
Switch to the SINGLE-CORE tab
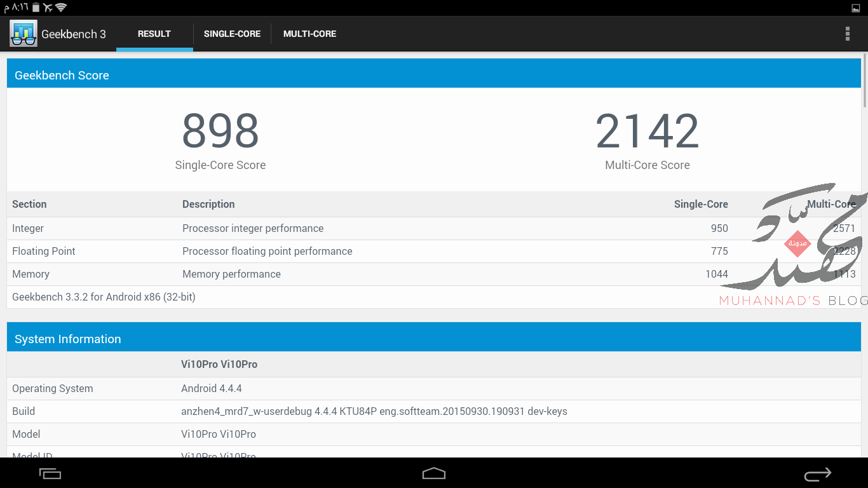coord(232,34)
